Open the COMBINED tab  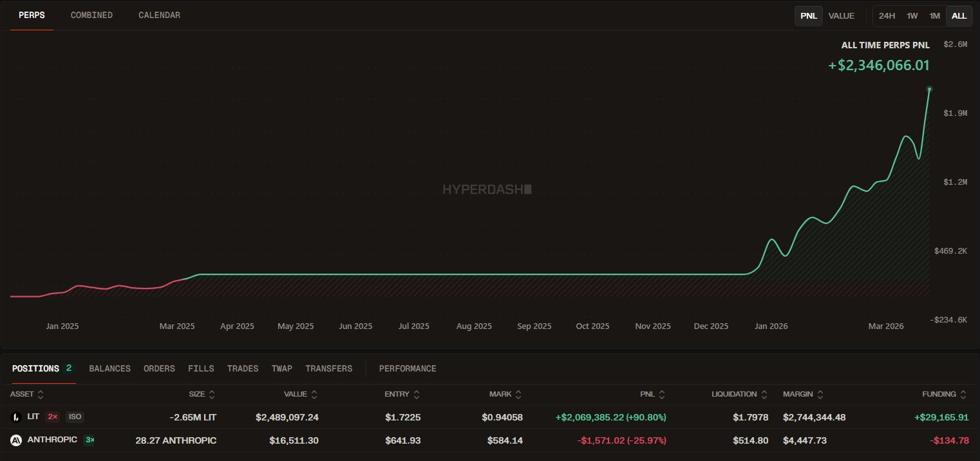[91, 15]
